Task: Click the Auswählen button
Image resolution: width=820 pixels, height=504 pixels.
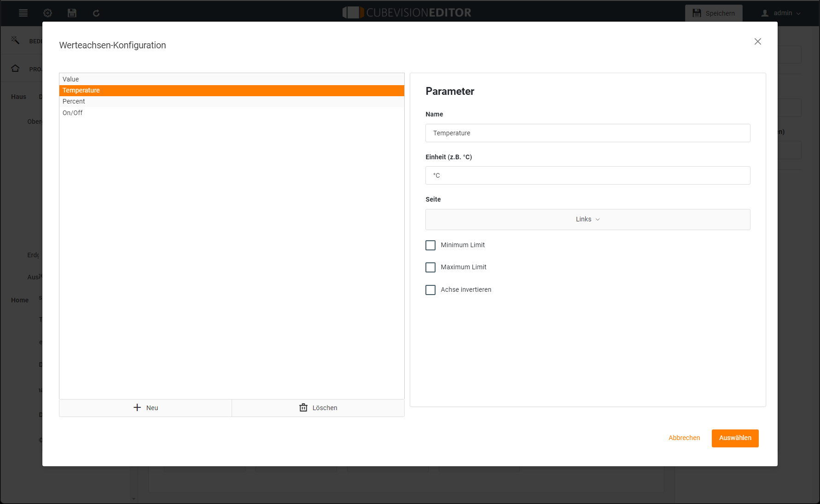Action: coord(735,438)
